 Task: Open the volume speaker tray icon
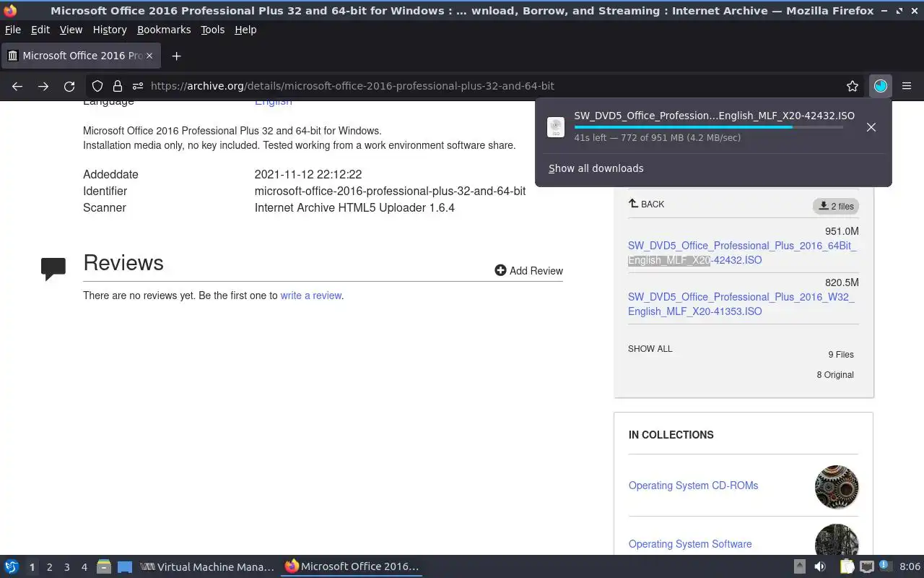tap(820, 566)
